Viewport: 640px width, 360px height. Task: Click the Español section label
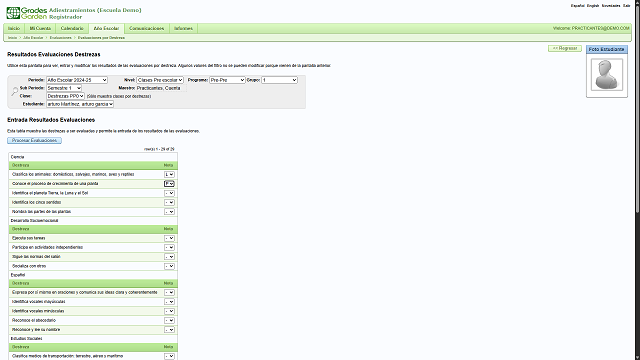coord(18,275)
